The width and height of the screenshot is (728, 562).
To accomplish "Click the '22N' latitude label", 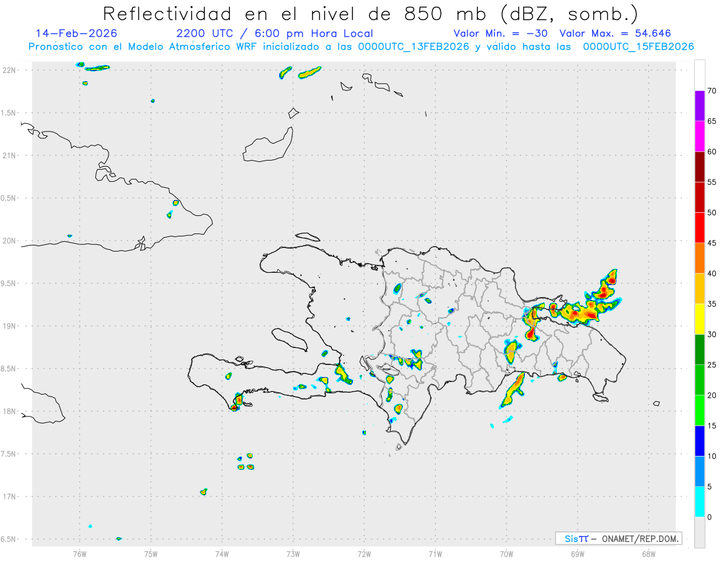I will (x=9, y=70).
